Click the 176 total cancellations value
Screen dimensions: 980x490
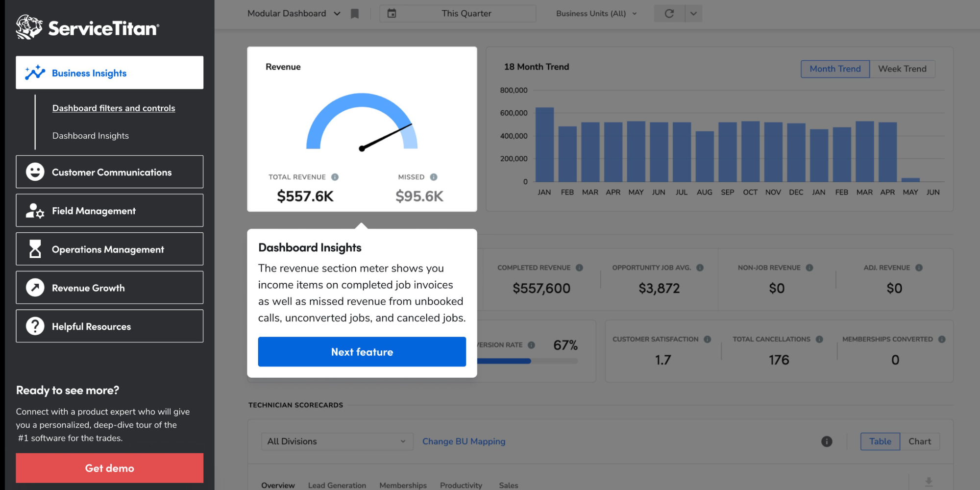(779, 360)
